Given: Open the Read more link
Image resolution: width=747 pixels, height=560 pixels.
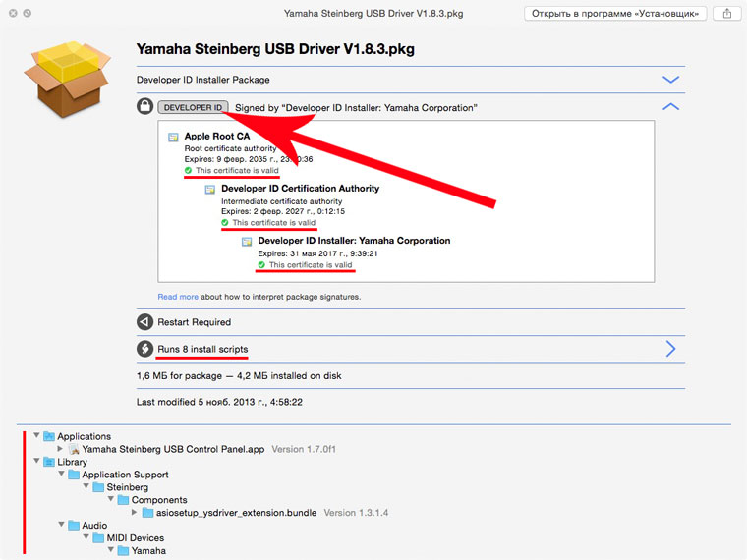Looking at the screenshot, I should pyautogui.click(x=178, y=297).
